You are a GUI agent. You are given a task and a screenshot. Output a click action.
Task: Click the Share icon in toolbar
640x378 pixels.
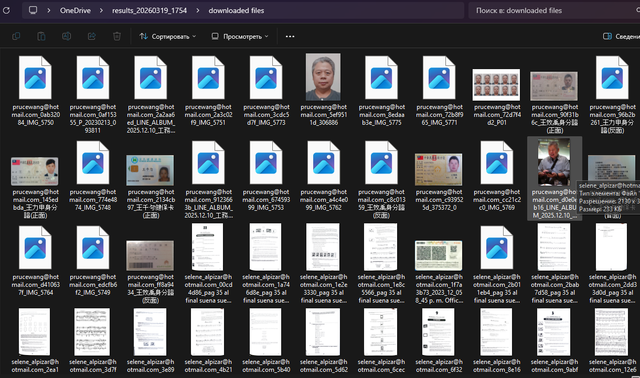tap(92, 36)
